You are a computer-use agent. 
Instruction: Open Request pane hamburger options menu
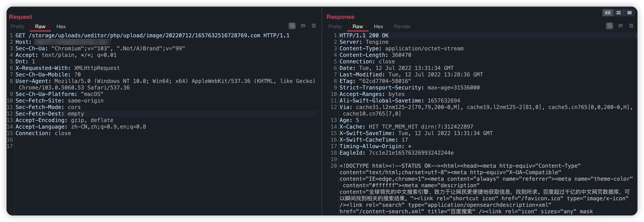click(x=314, y=26)
